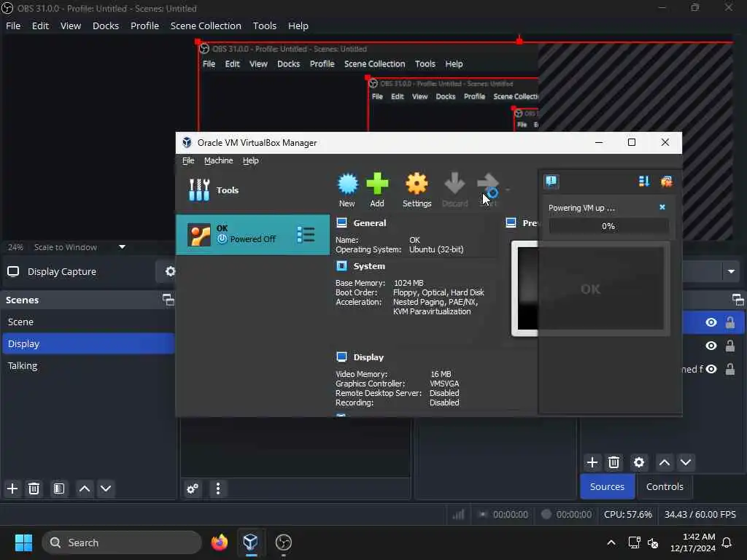Open OBS Edit menu

coord(41,26)
